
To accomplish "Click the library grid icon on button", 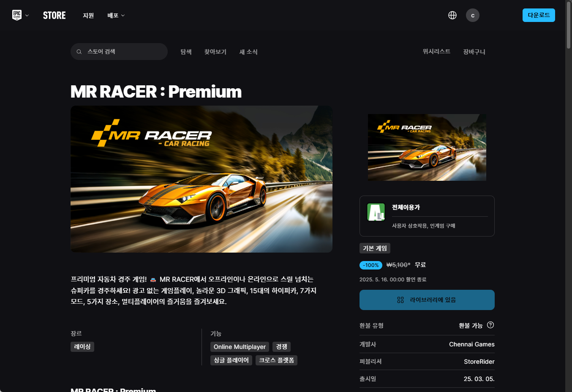I will (400, 300).
